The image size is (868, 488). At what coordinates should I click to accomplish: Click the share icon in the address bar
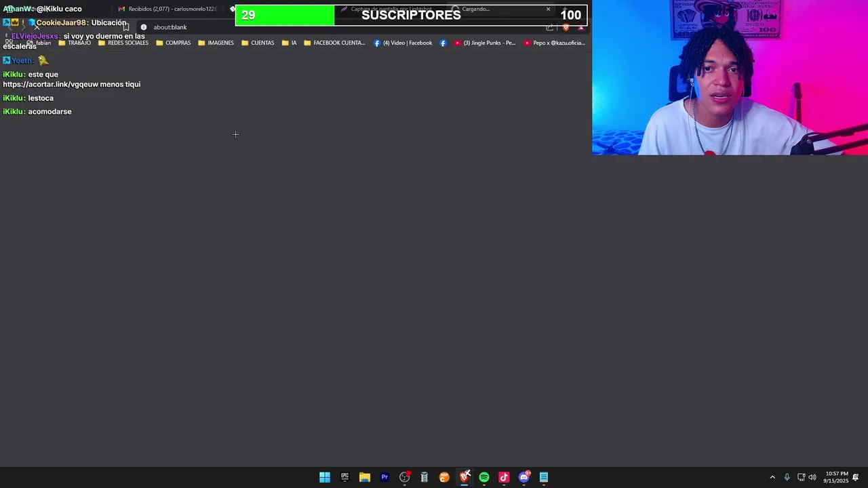(x=550, y=27)
